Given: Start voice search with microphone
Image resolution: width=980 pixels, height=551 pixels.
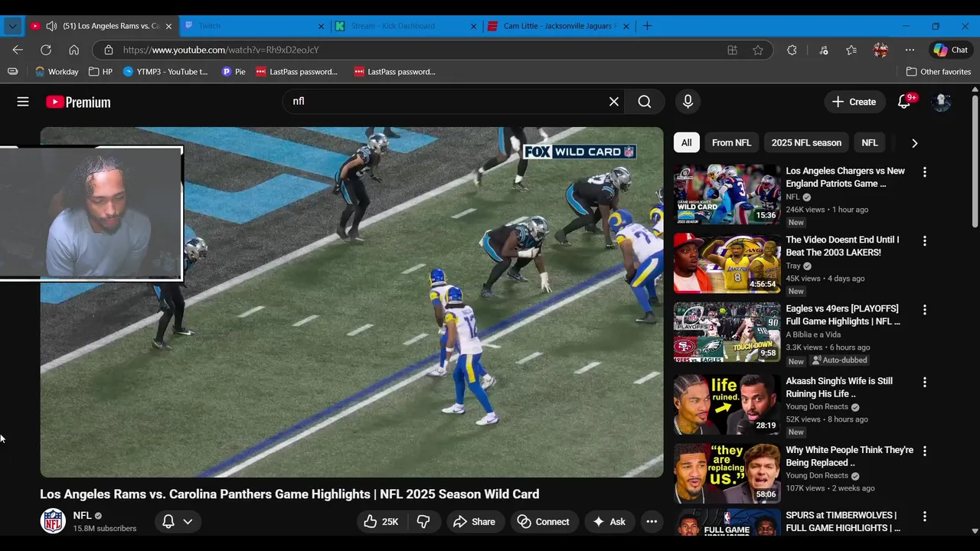Looking at the screenshot, I should (x=688, y=101).
